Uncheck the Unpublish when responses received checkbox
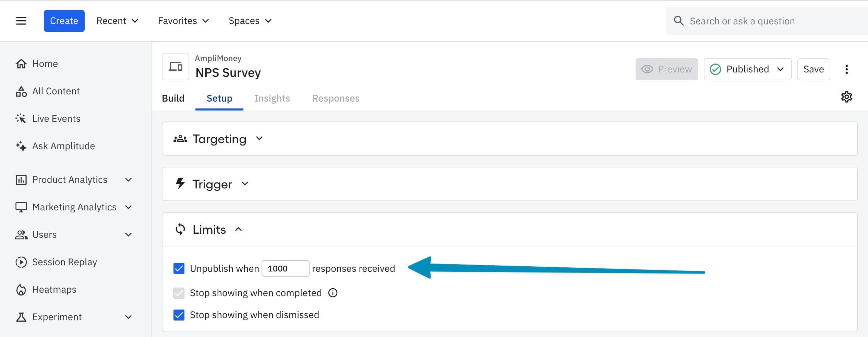 pos(179,268)
